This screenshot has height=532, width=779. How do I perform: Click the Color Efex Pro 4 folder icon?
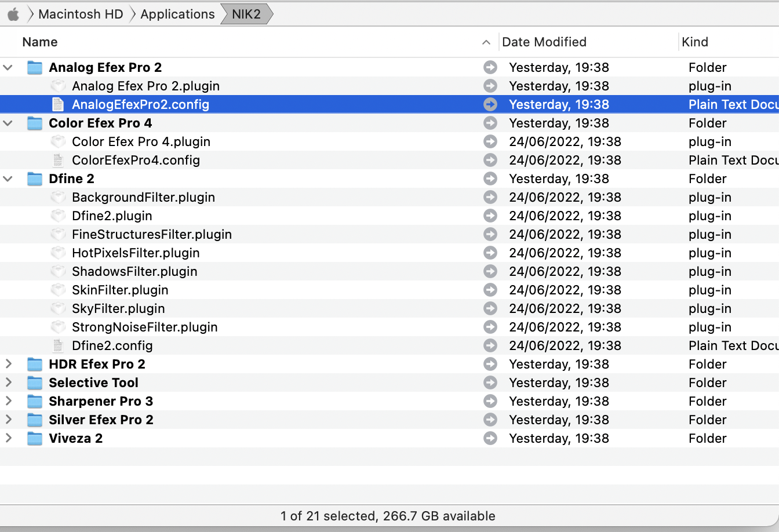(35, 123)
